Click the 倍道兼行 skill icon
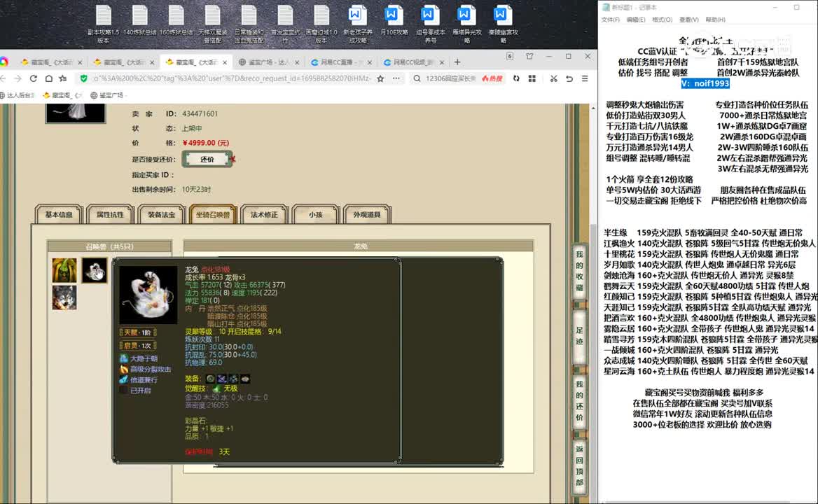Screen dimensions: 818x504 tap(124, 380)
